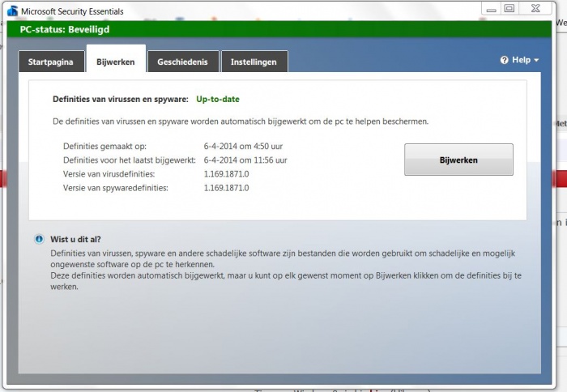Click the Help question mark icon
This screenshot has height=392, width=567.
505,60
